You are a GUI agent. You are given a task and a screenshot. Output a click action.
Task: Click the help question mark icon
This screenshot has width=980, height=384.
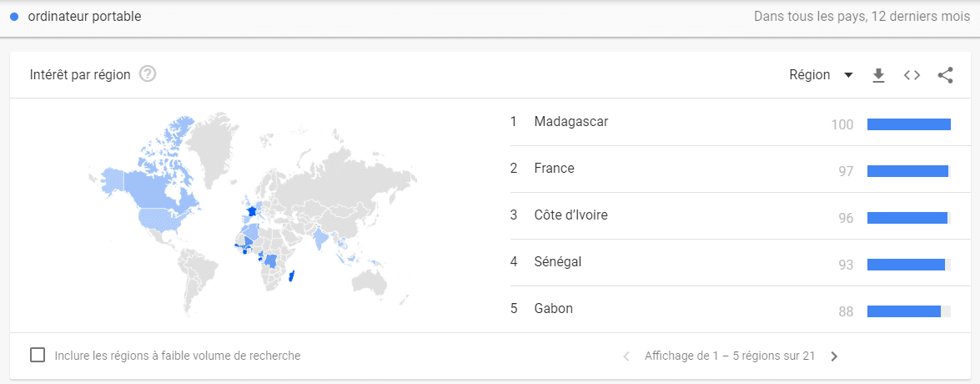tap(148, 74)
